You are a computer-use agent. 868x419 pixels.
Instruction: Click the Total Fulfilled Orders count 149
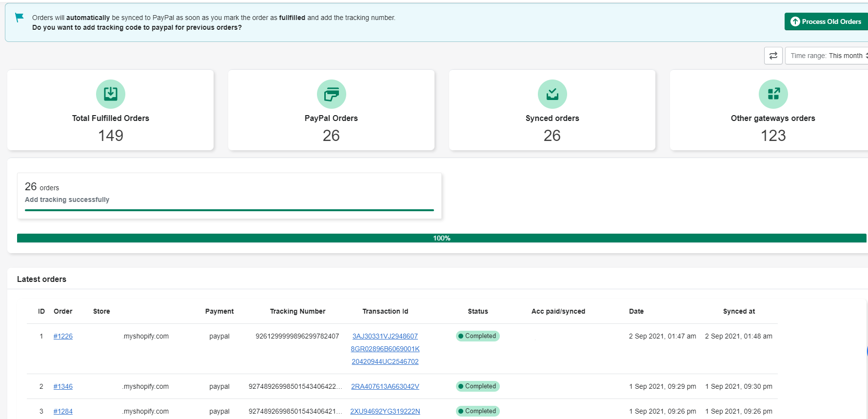[x=111, y=136]
